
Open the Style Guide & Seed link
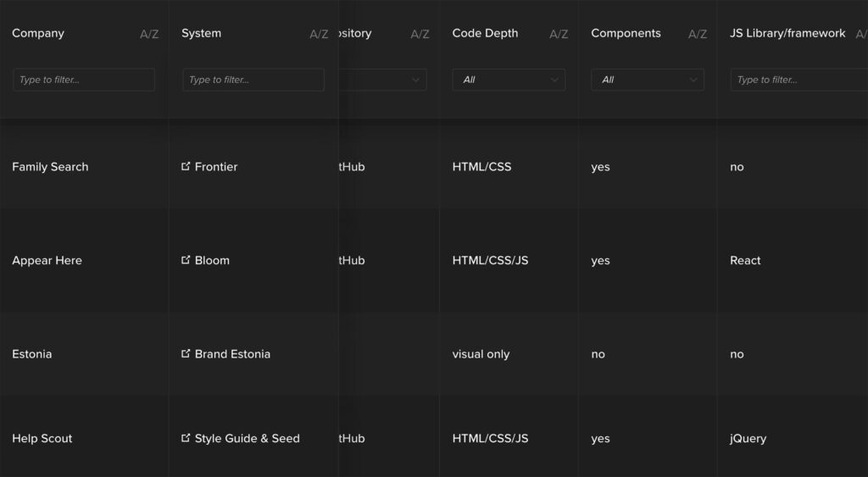(247, 438)
